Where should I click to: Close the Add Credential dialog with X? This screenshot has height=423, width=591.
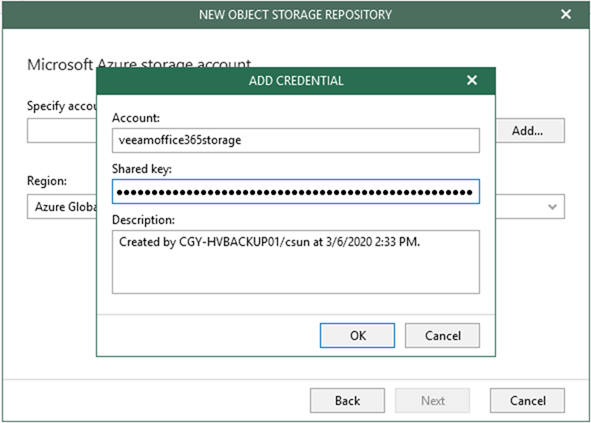[472, 80]
